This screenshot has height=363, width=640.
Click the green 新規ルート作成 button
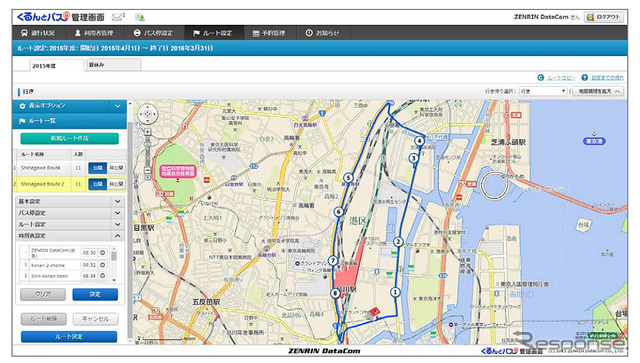70,138
